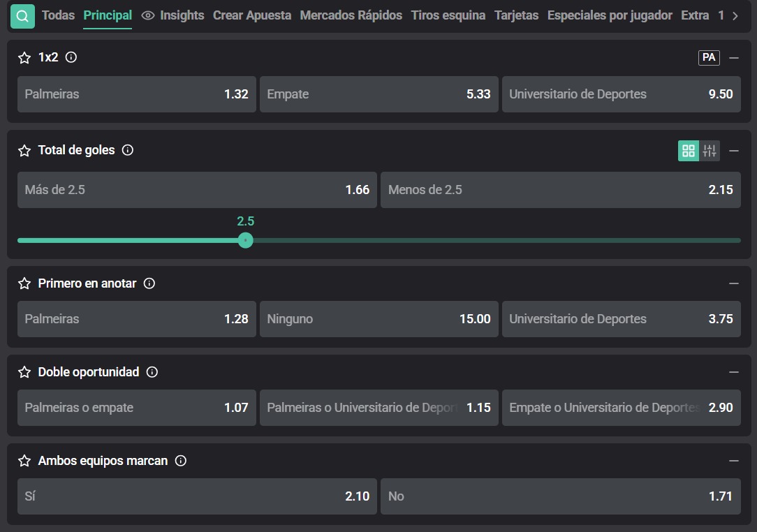Select the Extra tab
757x532 pixels.
pos(695,15)
